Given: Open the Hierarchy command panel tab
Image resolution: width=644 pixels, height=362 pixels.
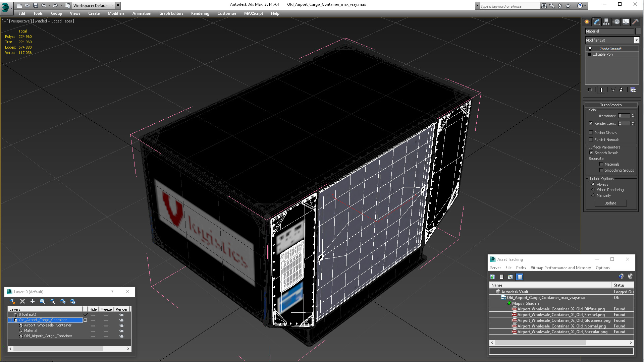Looking at the screenshot, I should 606,22.
